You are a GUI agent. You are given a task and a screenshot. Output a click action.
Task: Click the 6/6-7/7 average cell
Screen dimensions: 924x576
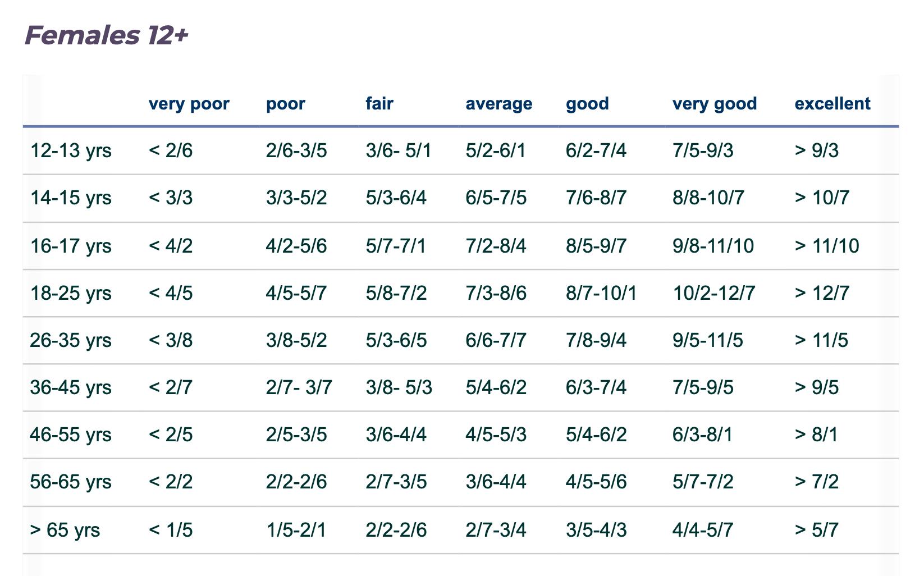point(496,341)
